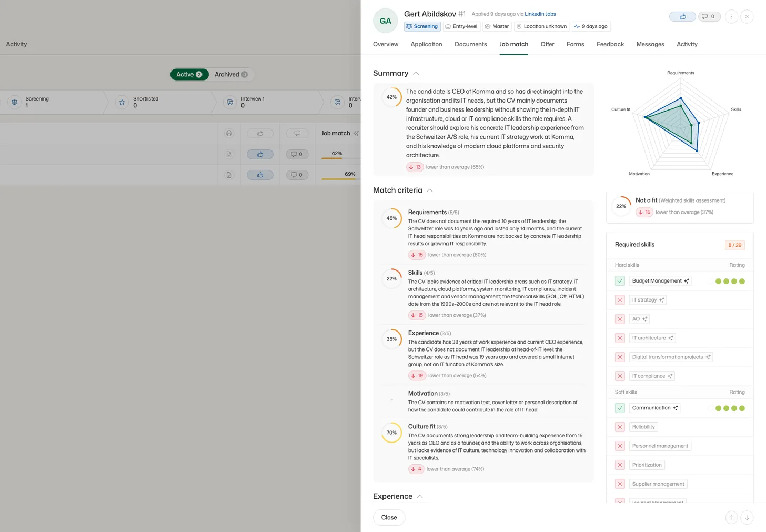
Task: Open the Feedback tab
Action: tap(610, 44)
